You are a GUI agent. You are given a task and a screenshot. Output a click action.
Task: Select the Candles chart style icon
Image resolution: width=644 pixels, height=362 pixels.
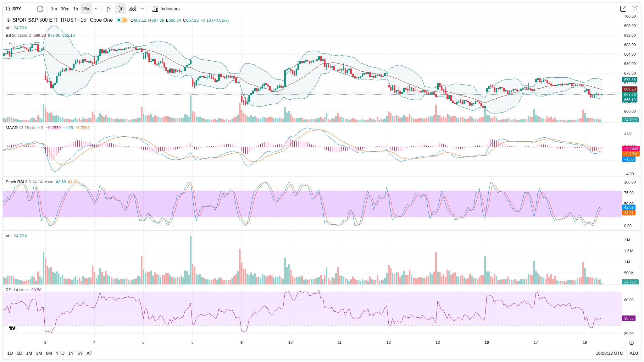(121, 9)
